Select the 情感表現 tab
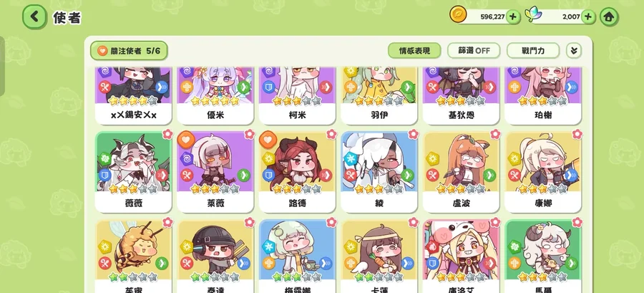 (x=414, y=51)
